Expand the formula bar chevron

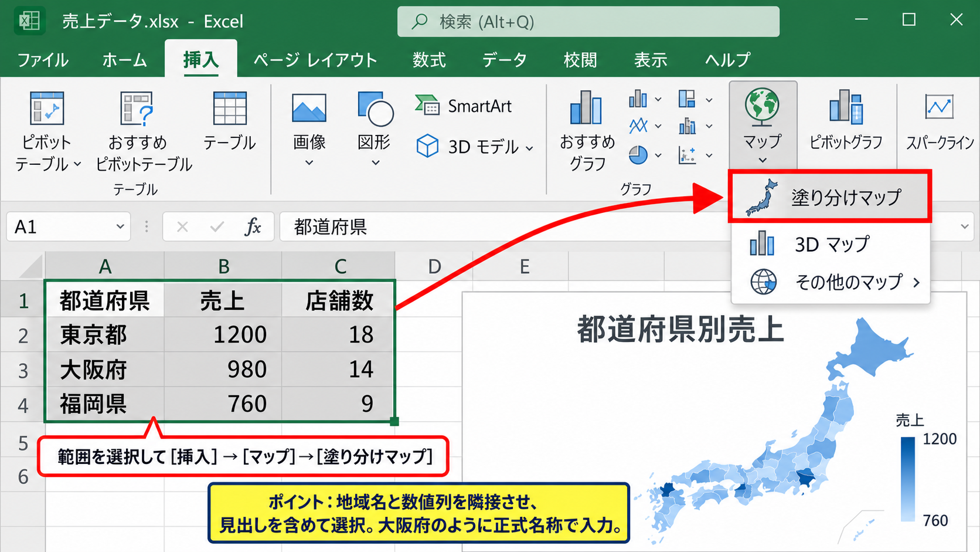coord(964,226)
